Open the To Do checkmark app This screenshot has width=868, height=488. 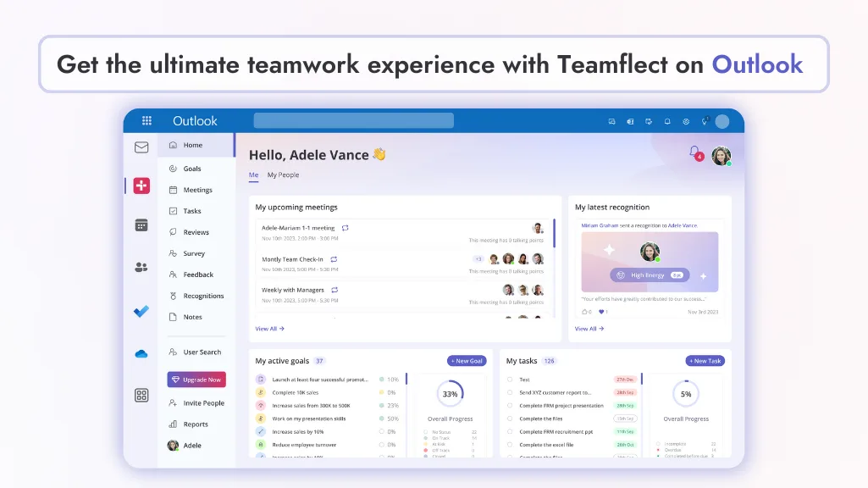coord(141,311)
